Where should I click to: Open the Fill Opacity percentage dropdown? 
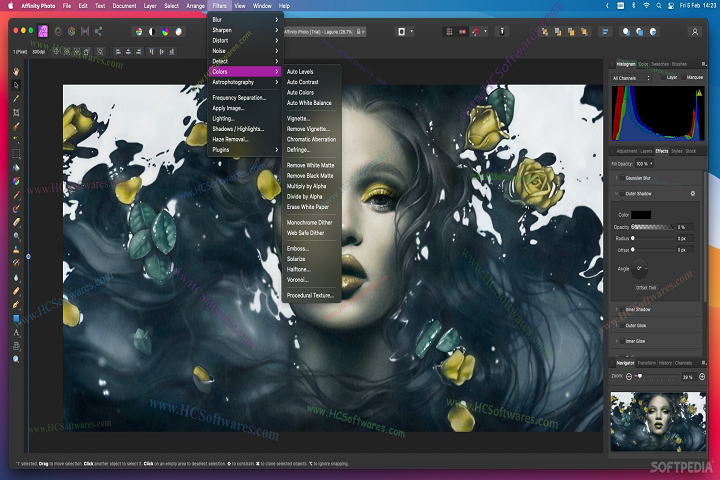click(645, 164)
